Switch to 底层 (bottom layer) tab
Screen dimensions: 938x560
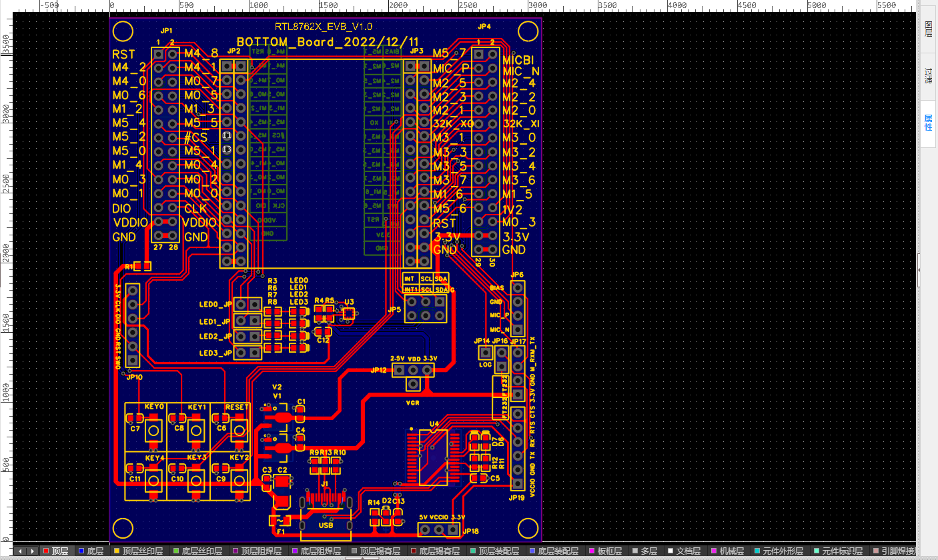(x=91, y=551)
